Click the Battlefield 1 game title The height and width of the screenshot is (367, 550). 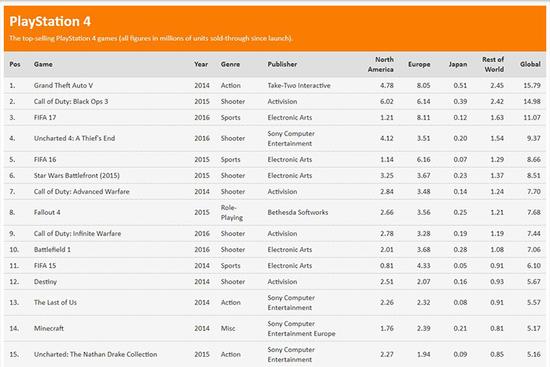pos(52,249)
